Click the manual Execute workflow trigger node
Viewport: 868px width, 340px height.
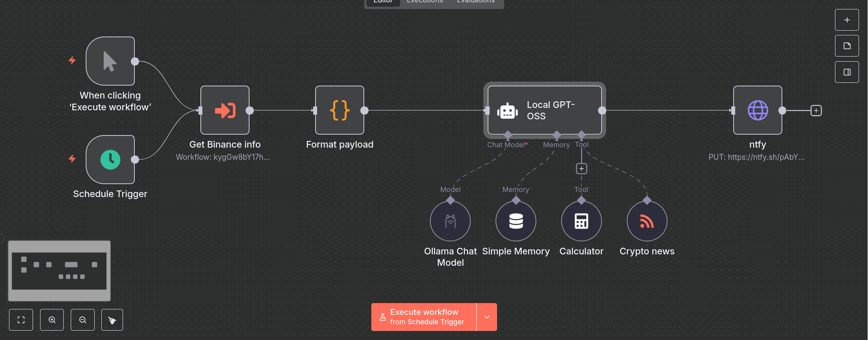click(x=110, y=61)
